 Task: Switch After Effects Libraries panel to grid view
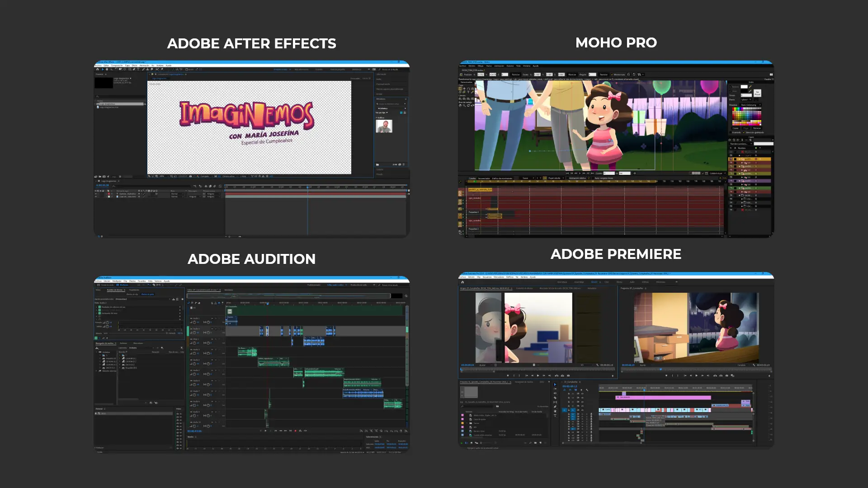coord(401,113)
